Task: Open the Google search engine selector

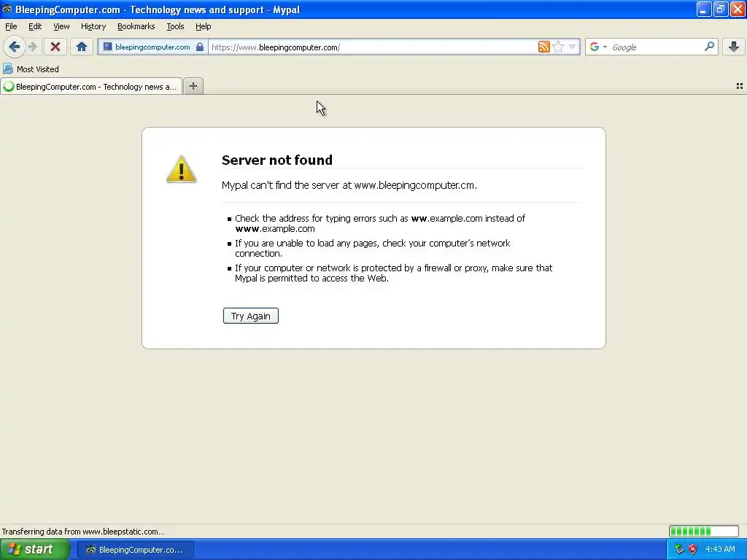Action: [x=597, y=47]
